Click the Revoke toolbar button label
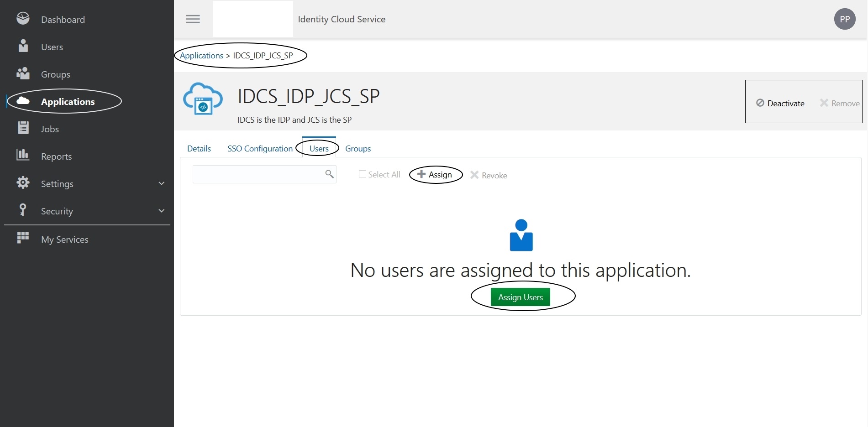Viewport: 868px width, 427px height. coord(494,176)
